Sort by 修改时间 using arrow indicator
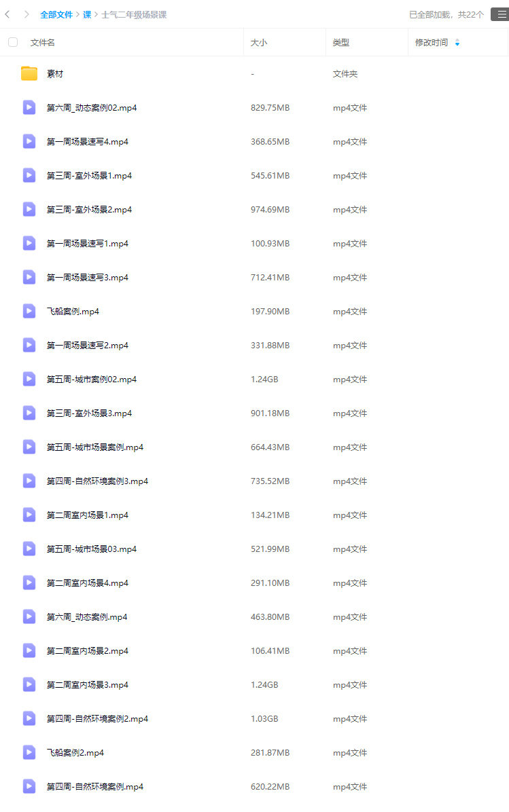509x812 pixels. pyautogui.click(x=457, y=43)
